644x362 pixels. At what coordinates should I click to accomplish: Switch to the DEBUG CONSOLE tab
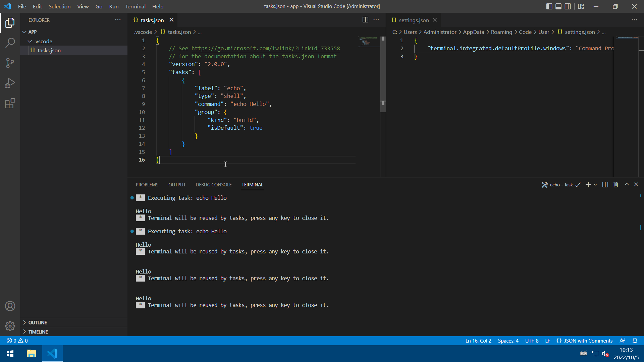tap(213, 185)
